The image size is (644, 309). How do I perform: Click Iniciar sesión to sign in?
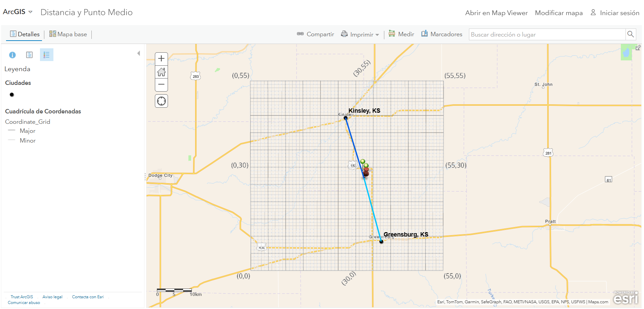(615, 13)
